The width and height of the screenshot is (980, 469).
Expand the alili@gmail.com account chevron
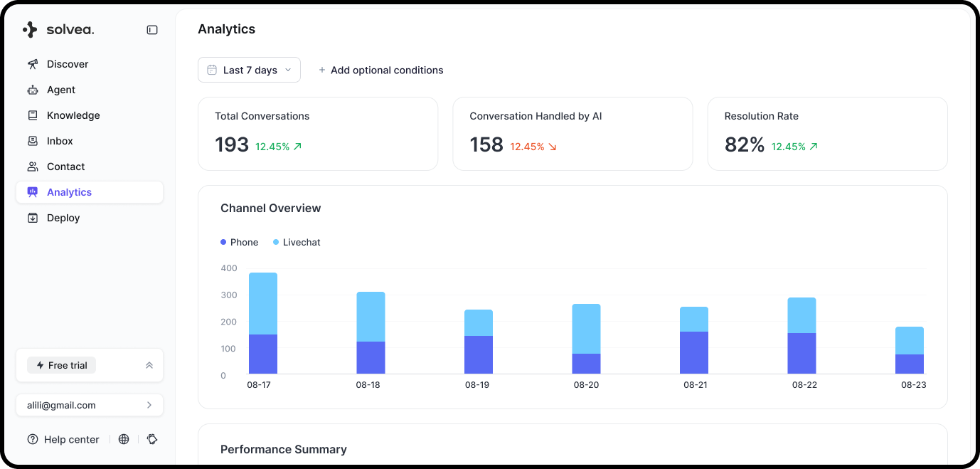[149, 405]
